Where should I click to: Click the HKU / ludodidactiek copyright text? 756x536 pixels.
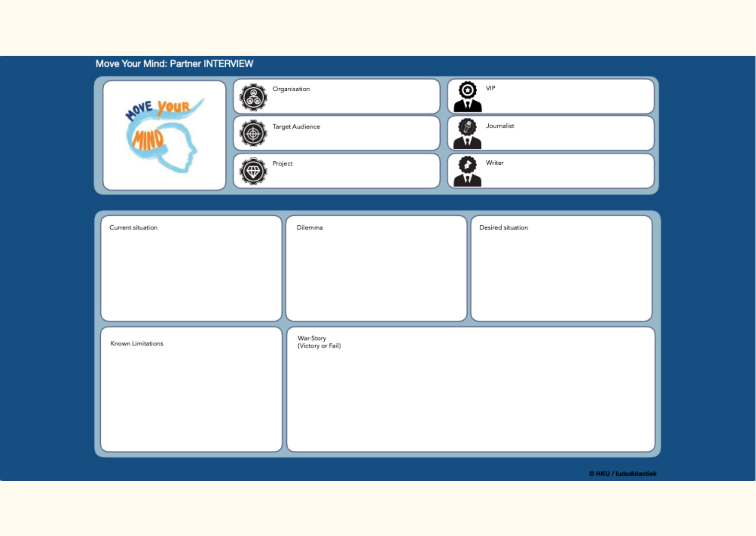tap(622, 474)
